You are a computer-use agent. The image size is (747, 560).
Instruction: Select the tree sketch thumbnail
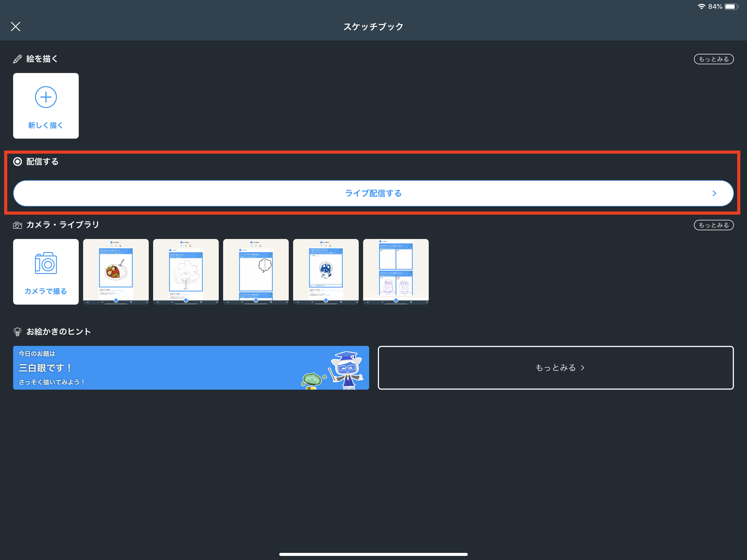[186, 272]
